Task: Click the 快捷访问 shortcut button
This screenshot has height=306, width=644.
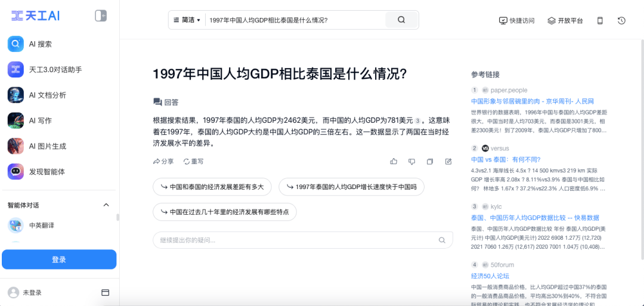Action: (x=517, y=20)
